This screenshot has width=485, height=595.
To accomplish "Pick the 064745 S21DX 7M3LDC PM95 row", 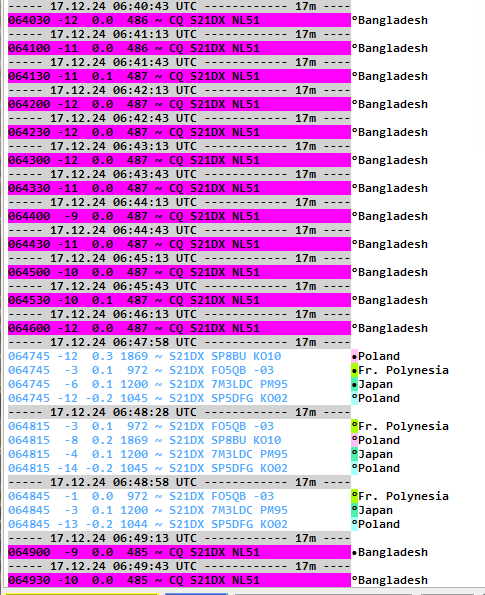I will pyautogui.click(x=179, y=384).
